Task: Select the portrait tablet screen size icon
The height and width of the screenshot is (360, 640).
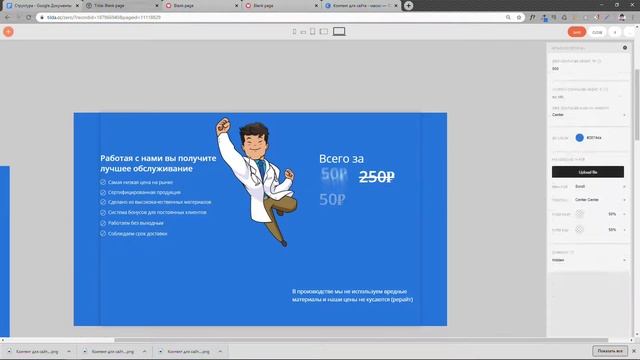Action: [x=313, y=31]
